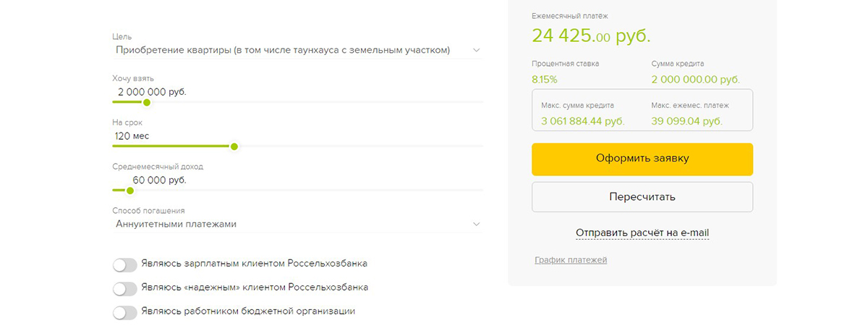Screen dimensions: 868x326
Task: Click the label 'Являюсь зарплатным клиентом Россельхозбанка'
Action: (259, 264)
